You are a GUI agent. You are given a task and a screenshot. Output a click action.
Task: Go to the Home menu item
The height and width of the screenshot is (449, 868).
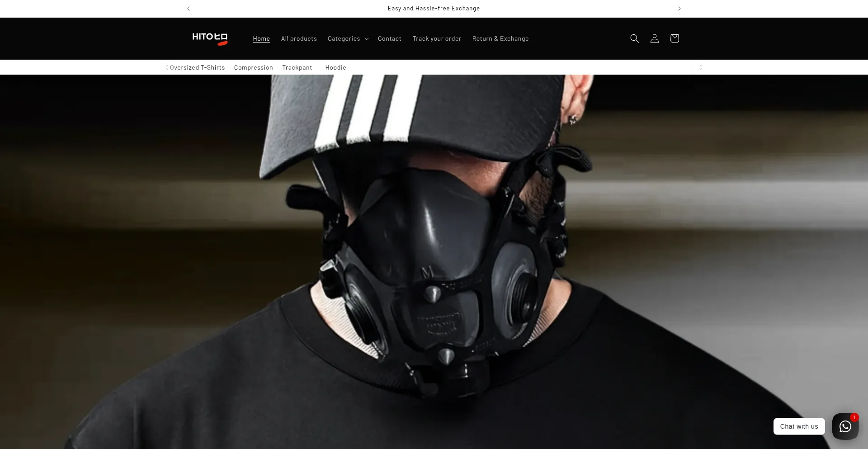click(261, 39)
